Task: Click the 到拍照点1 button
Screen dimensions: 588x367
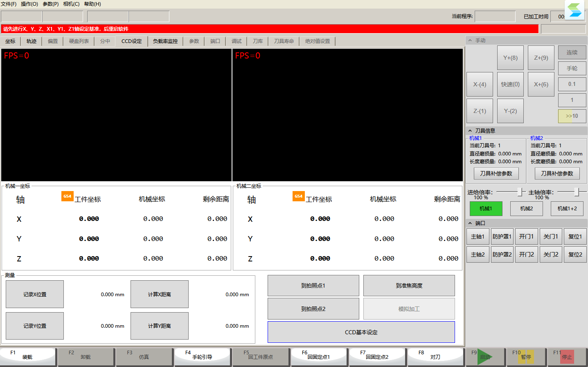Action: [313, 286]
